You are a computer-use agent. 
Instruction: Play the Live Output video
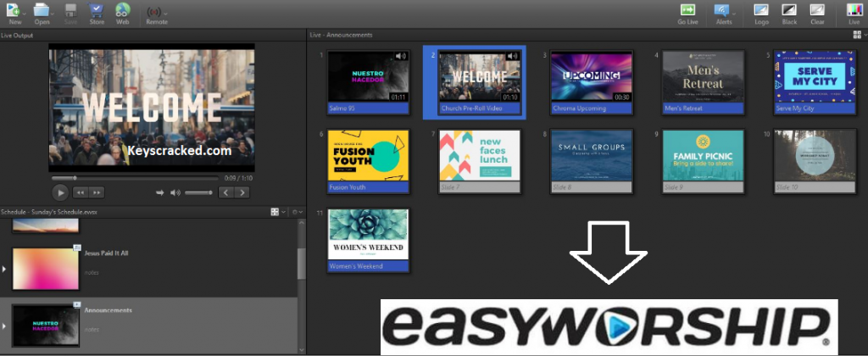(60, 192)
